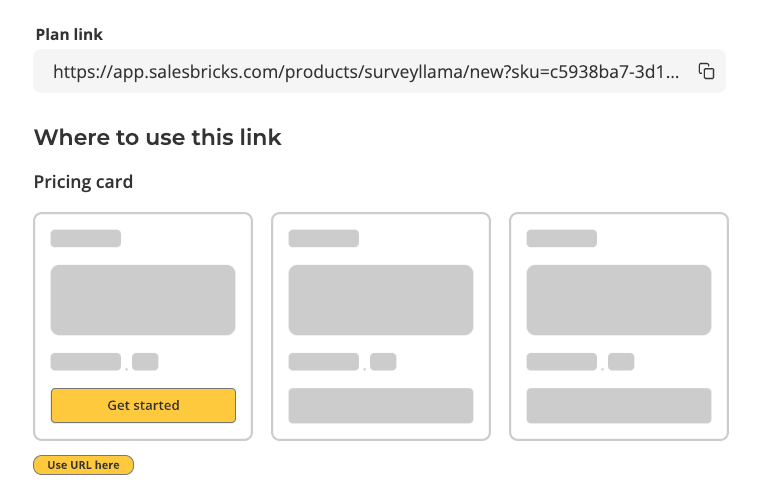Select the first pricing card
Viewport: 760px width, 497px height.
pos(143,326)
